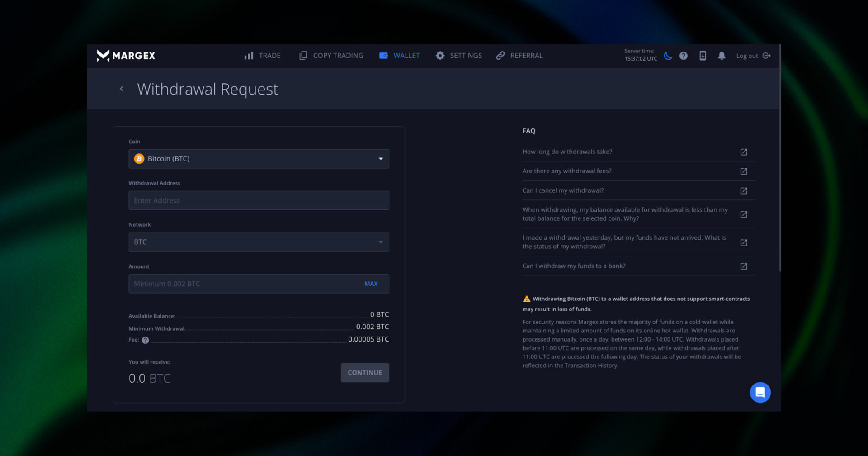The width and height of the screenshot is (868, 456).
Task: Click MAX in the amount field
Action: (x=371, y=284)
